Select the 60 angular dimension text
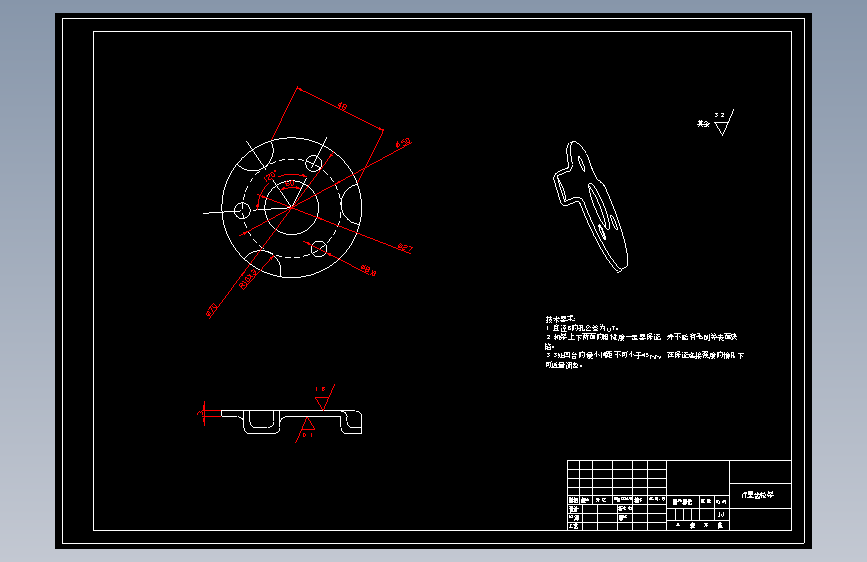The width and height of the screenshot is (867, 562). (x=289, y=183)
